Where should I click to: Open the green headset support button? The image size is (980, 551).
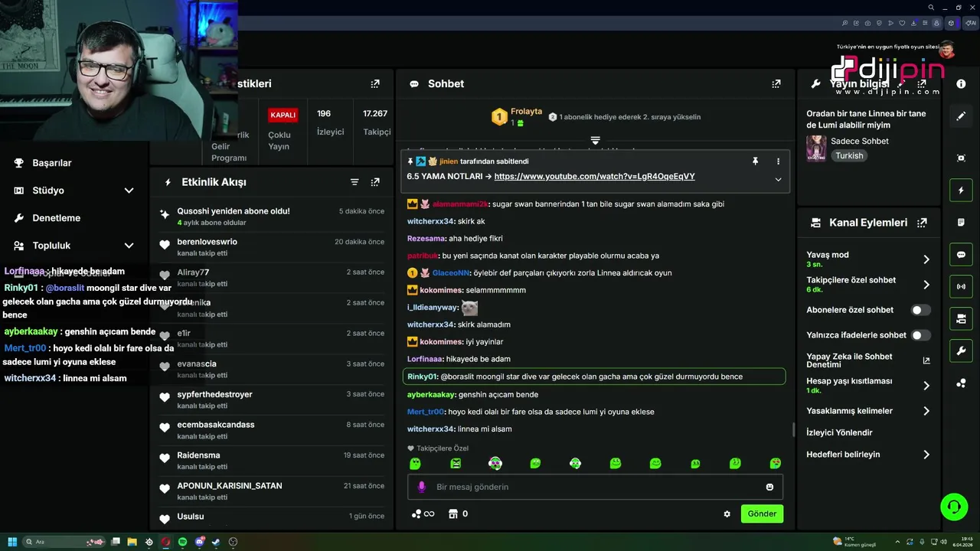[x=954, y=507]
